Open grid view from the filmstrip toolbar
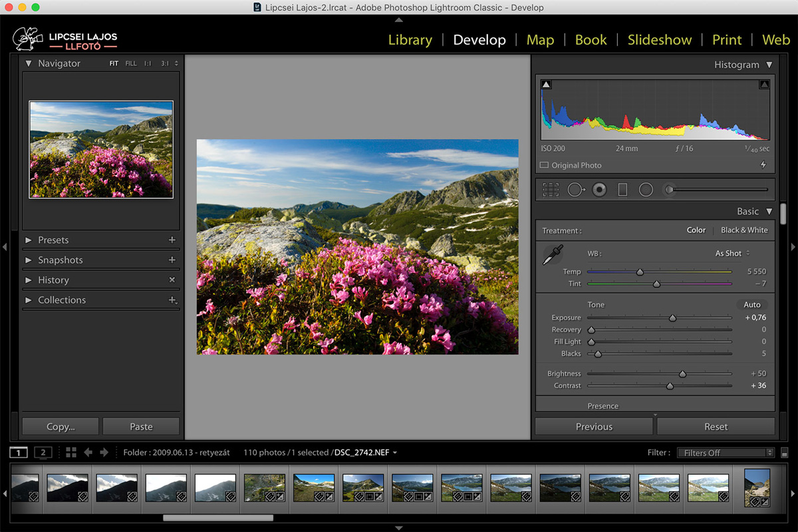This screenshot has height=532, width=798. click(71, 452)
